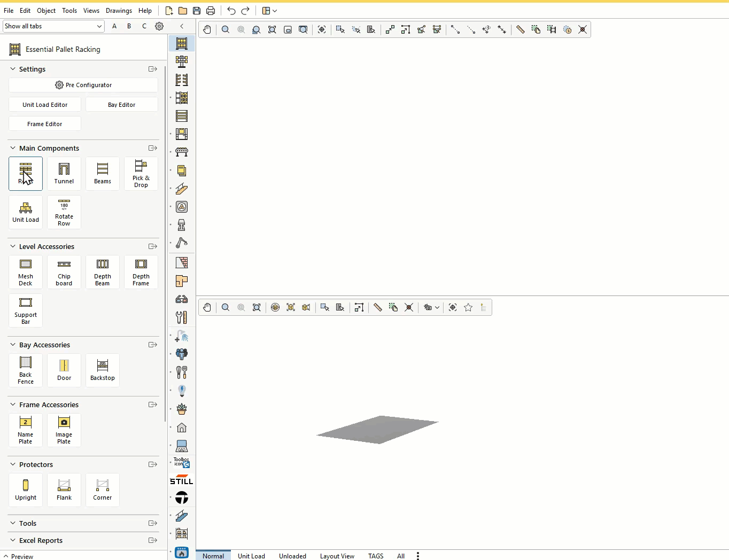
Task: Select the Door bay accessory
Action: (64, 370)
